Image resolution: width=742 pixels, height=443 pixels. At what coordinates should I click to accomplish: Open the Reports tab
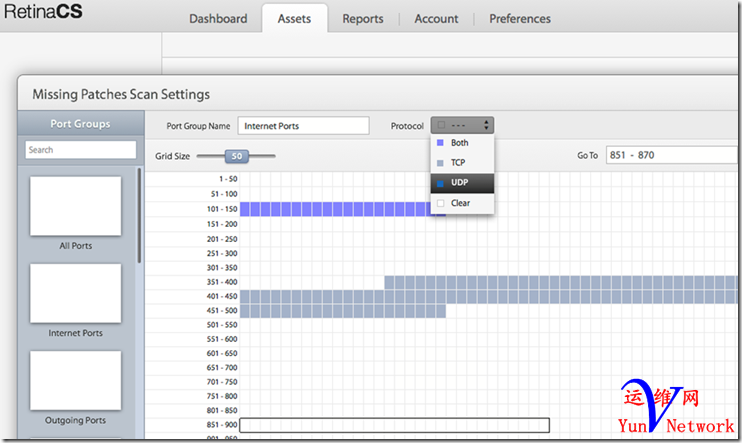[363, 19]
